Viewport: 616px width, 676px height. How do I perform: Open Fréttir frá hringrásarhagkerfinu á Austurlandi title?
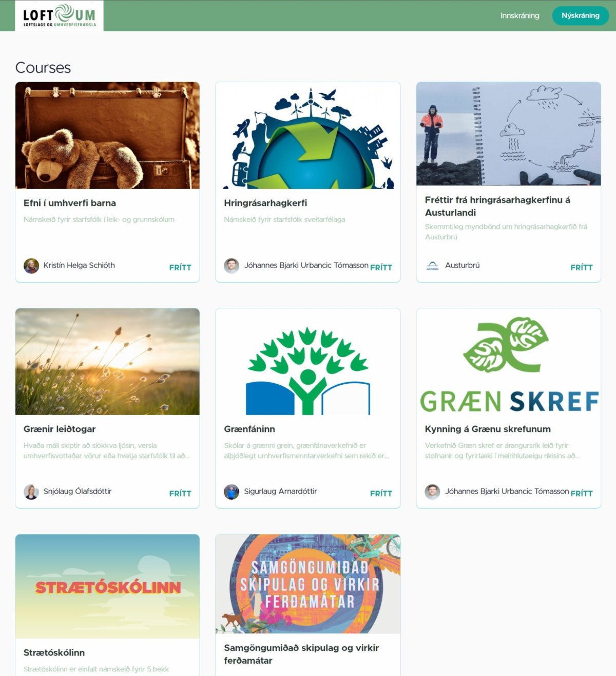tap(497, 206)
